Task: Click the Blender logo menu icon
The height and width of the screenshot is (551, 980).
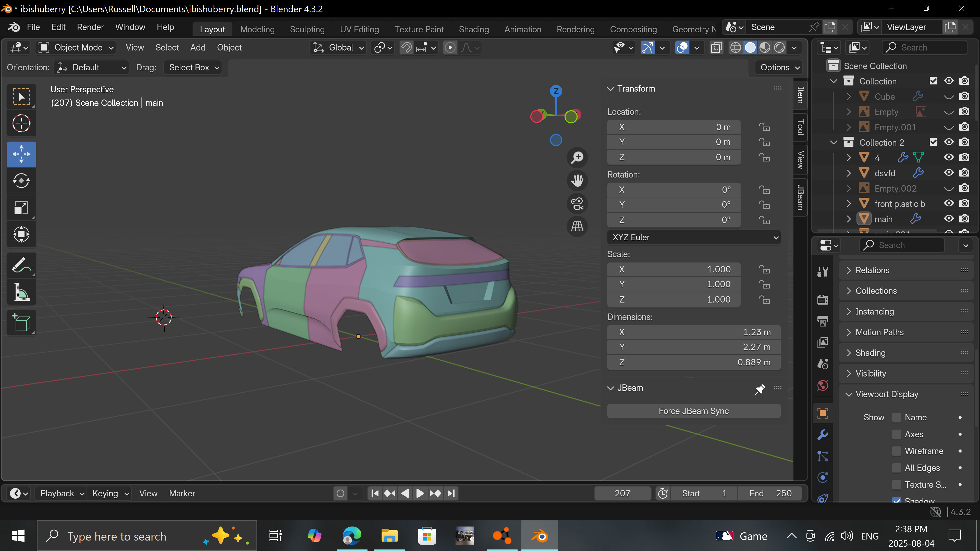Action: pyautogui.click(x=14, y=27)
